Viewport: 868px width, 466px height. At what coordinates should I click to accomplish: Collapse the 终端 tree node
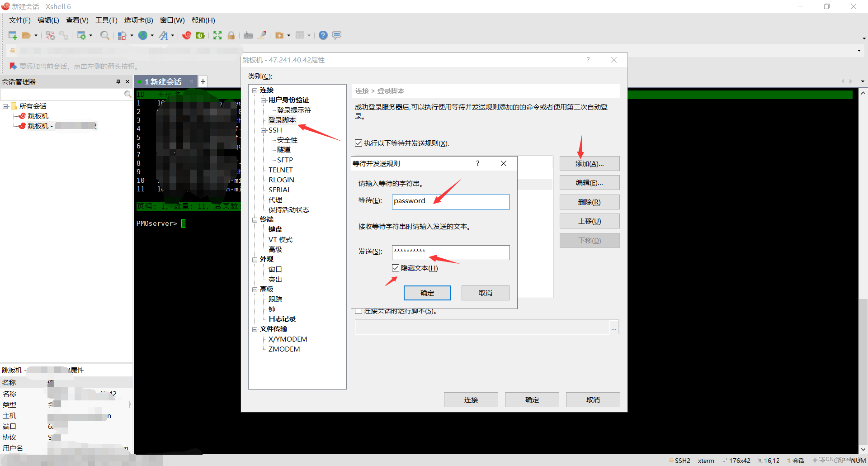(255, 220)
